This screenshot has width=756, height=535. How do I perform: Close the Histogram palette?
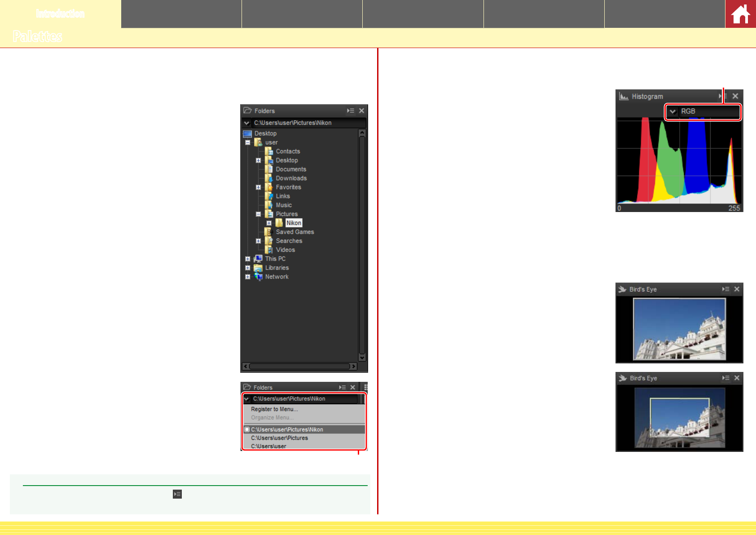pos(735,96)
